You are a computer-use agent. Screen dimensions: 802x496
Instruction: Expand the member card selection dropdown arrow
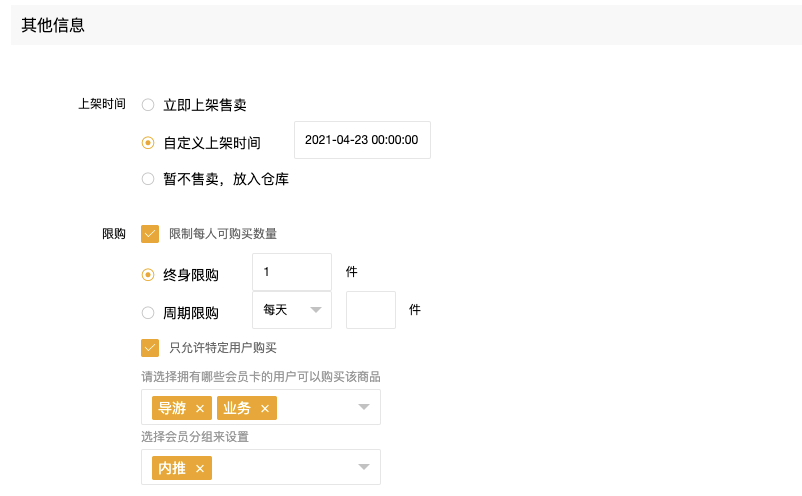[x=364, y=407]
